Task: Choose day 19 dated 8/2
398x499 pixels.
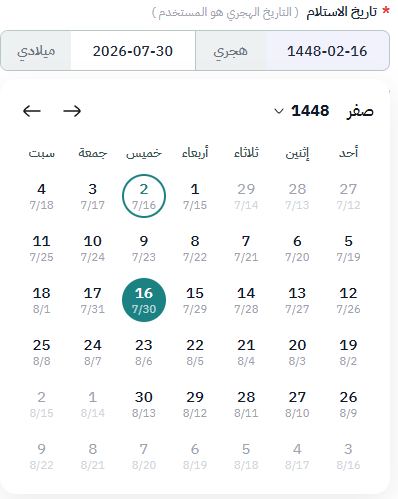Action: click(x=348, y=352)
